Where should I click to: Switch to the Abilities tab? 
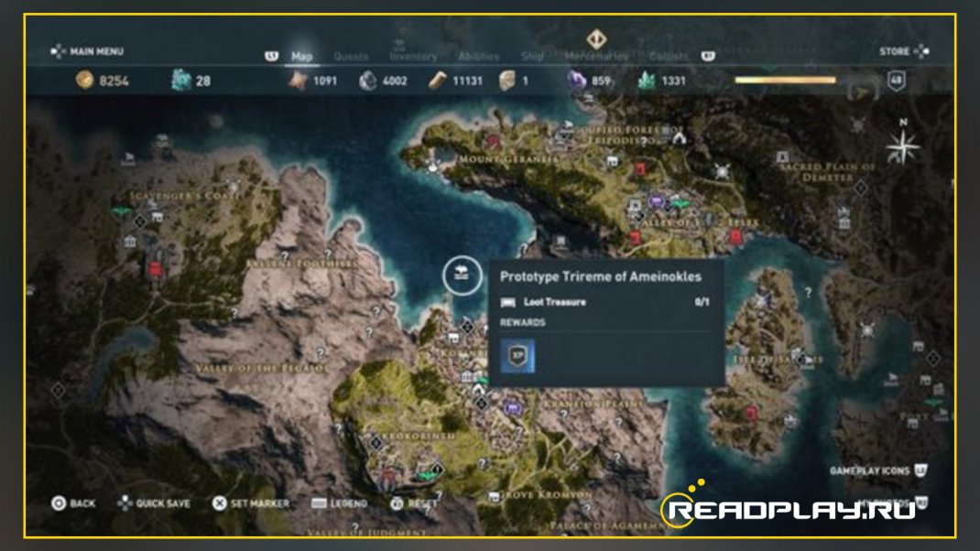479,56
